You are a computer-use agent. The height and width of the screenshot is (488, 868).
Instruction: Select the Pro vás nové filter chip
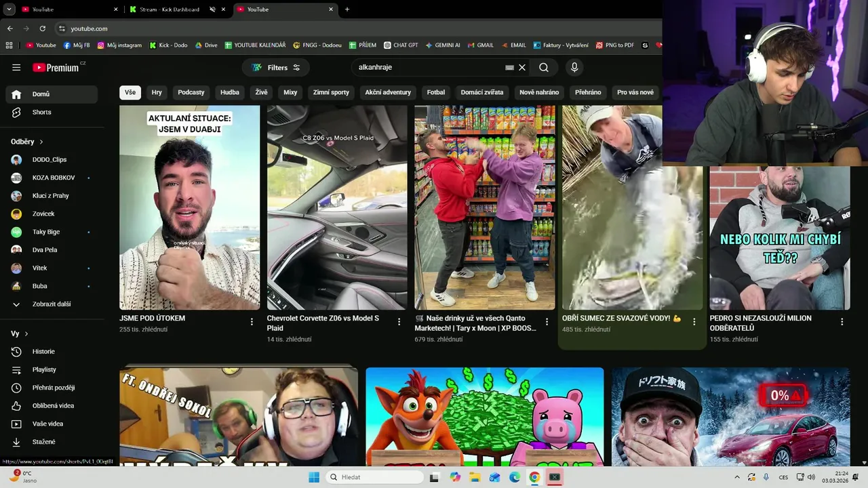pyautogui.click(x=635, y=92)
